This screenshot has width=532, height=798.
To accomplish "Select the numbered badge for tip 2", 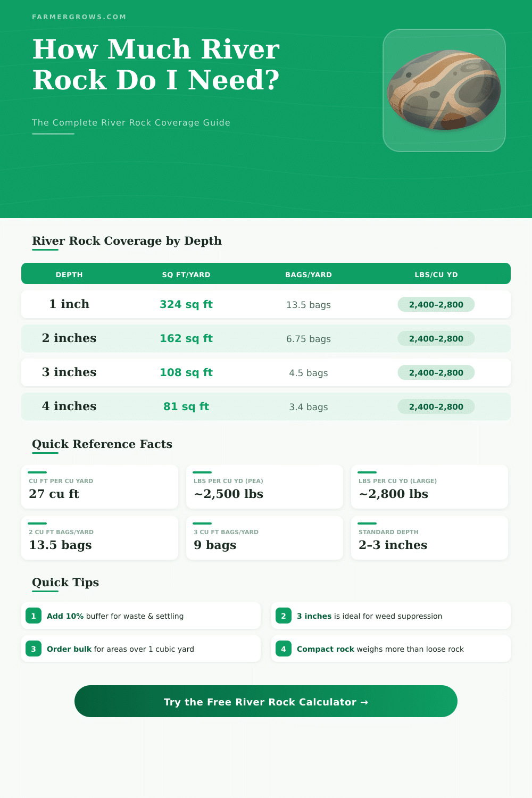I will point(284,616).
